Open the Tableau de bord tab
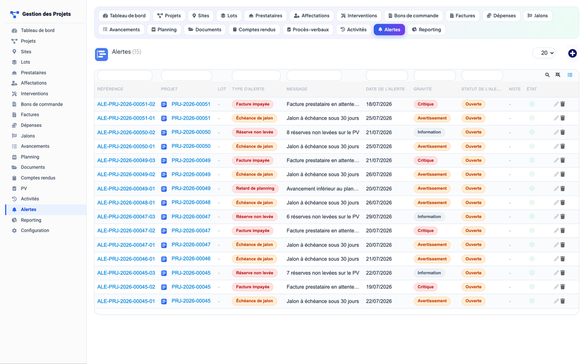Screen dimensions: 588x364 (124, 16)
